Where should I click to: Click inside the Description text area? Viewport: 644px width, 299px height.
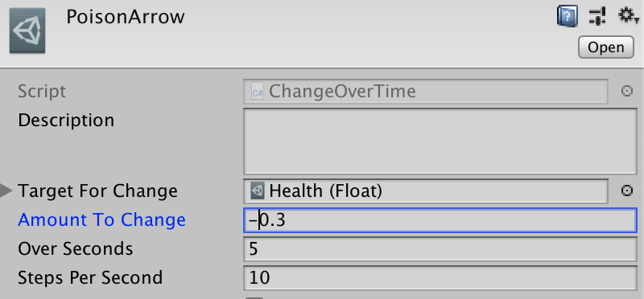click(x=440, y=141)
